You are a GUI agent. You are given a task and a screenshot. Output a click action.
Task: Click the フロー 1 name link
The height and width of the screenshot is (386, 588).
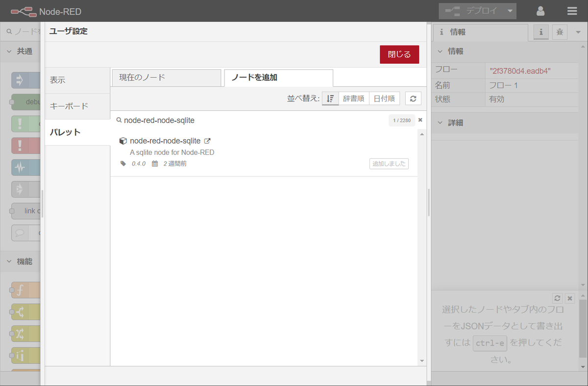pyautogui.click(x=504, y=85)
